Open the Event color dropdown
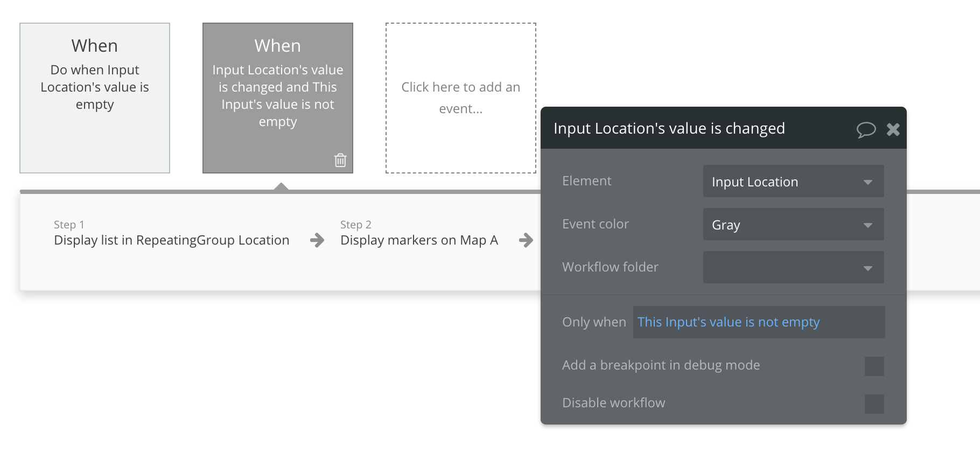Image resolution: width=980 pixels, height=459 pixels. (x=793, y=225)
